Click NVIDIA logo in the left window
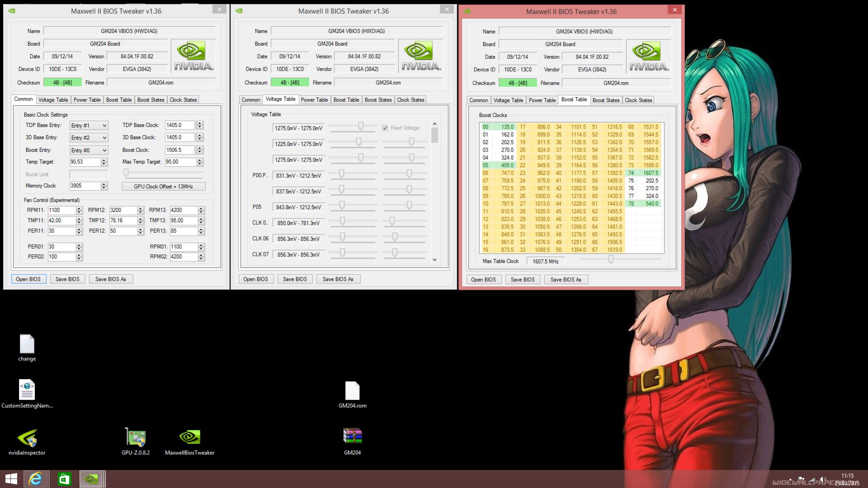The height and width of the screenshot is (488, 868). 194,56
